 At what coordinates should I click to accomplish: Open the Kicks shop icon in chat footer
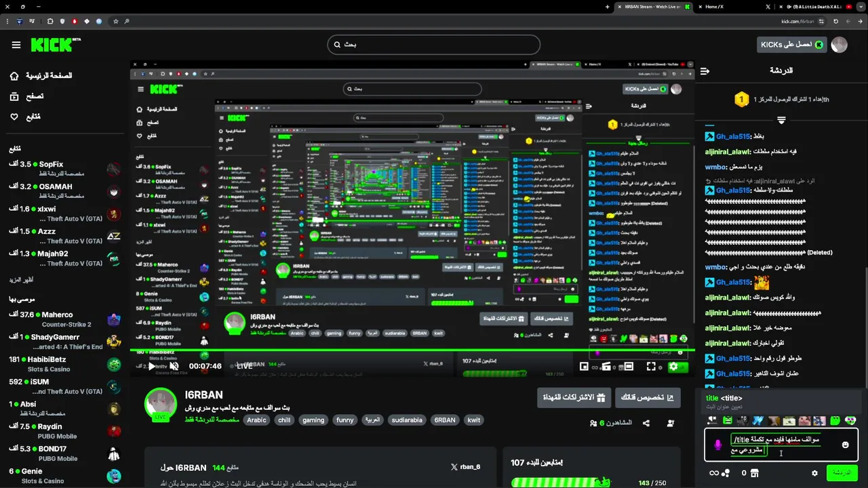pyautogui.click(x=754, y=473)
